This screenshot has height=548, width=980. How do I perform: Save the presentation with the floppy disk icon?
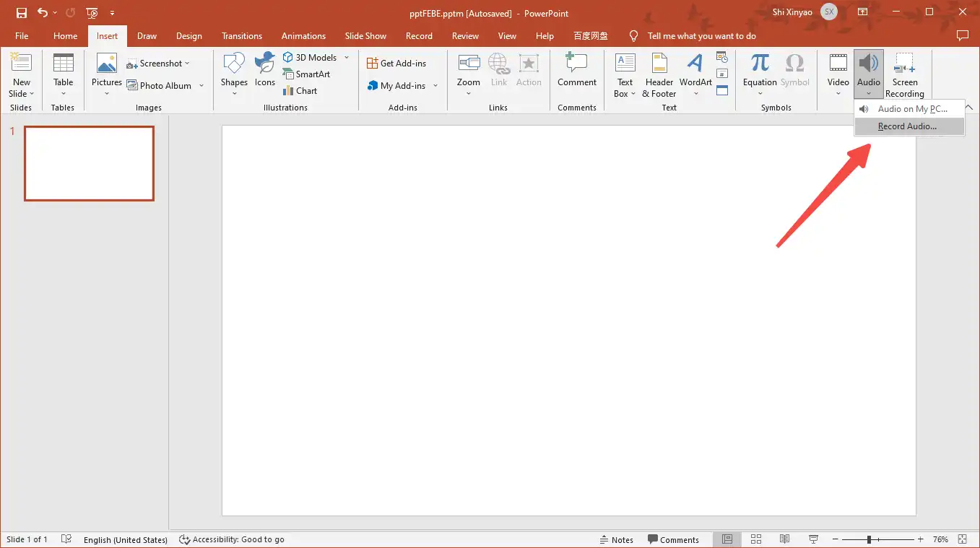tap(22, 13)
